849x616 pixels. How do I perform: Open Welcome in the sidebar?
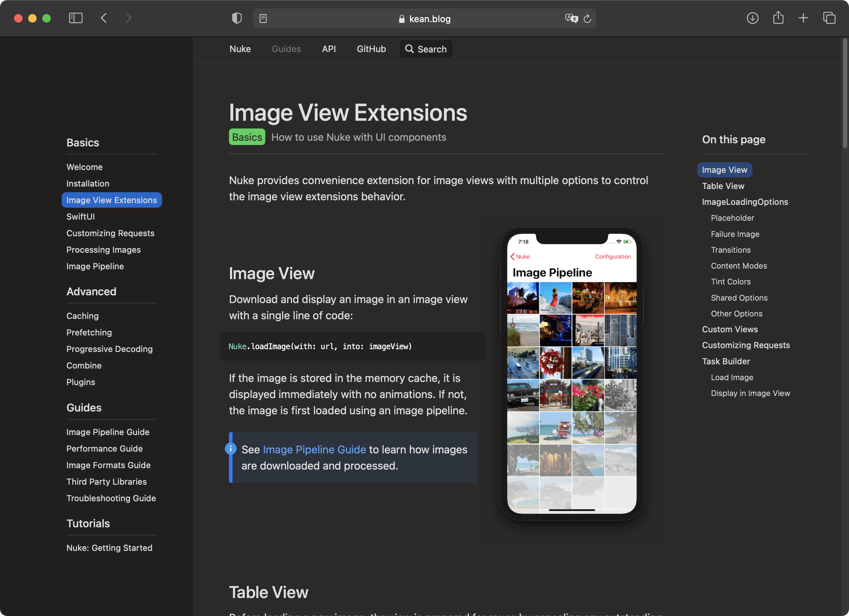(84, 167)
